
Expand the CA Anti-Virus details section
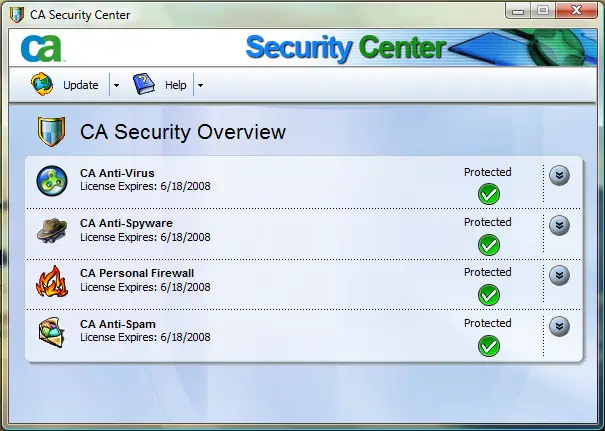[x=559, y=175]
